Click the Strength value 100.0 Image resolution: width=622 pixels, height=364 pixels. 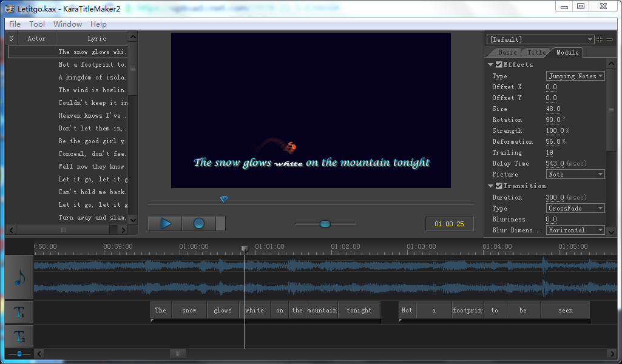555,130
